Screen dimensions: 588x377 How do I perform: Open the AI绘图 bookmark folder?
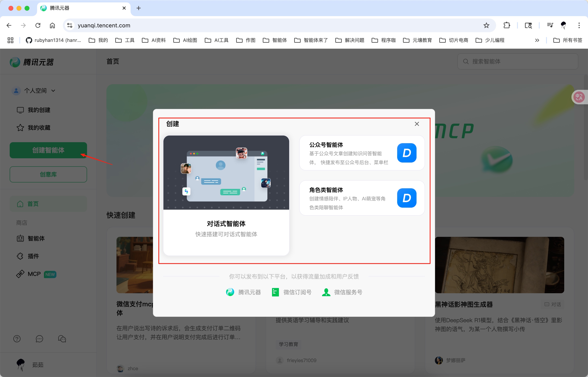coord(185,40)
